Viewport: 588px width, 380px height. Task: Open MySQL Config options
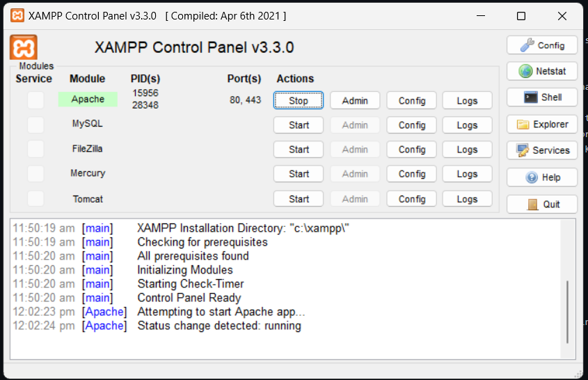412,125
